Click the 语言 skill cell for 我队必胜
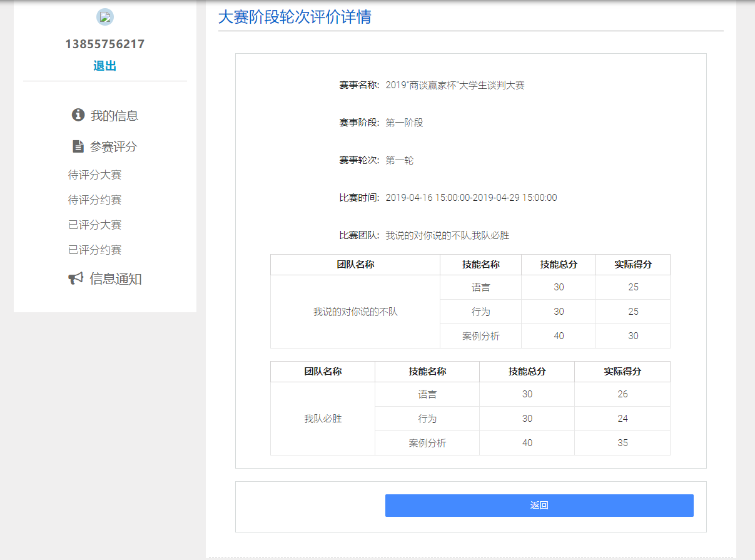Viewport: 755px width, 560px height. tap(427, 394)
